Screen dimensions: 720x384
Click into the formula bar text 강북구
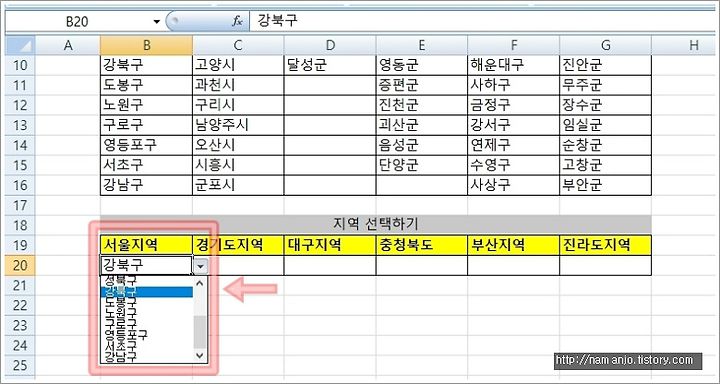tap(277, 21)
